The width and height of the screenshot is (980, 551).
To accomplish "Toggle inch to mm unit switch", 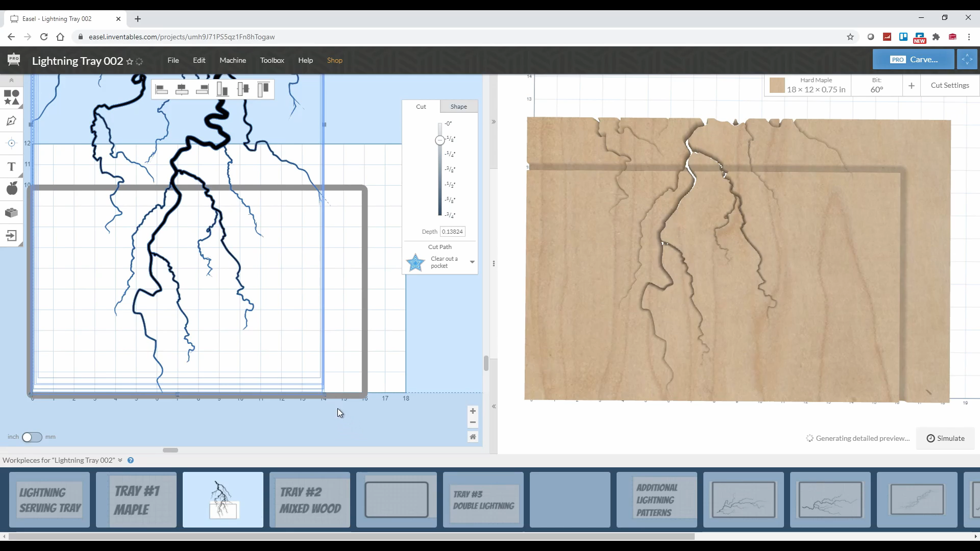I will [32, 437].
